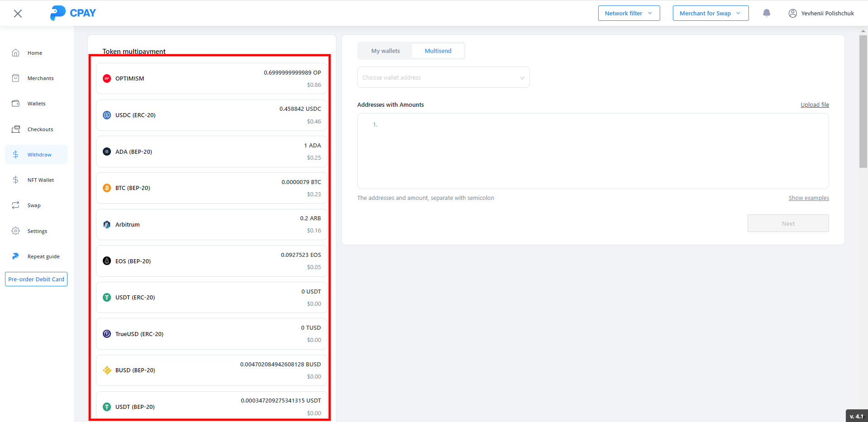Click inside the Addresses with Amounts field
Image resolution: width=868 pixels, height=422 pixels.
[592, 151]
